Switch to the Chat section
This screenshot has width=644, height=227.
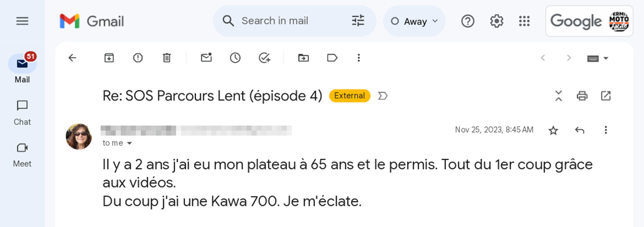pos(22,113)
